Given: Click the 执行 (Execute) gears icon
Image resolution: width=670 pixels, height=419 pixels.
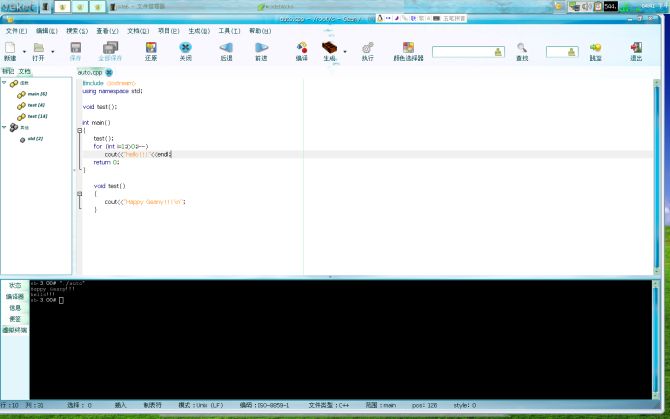Looking at the screenshot, I should click(x=367, y=48).
